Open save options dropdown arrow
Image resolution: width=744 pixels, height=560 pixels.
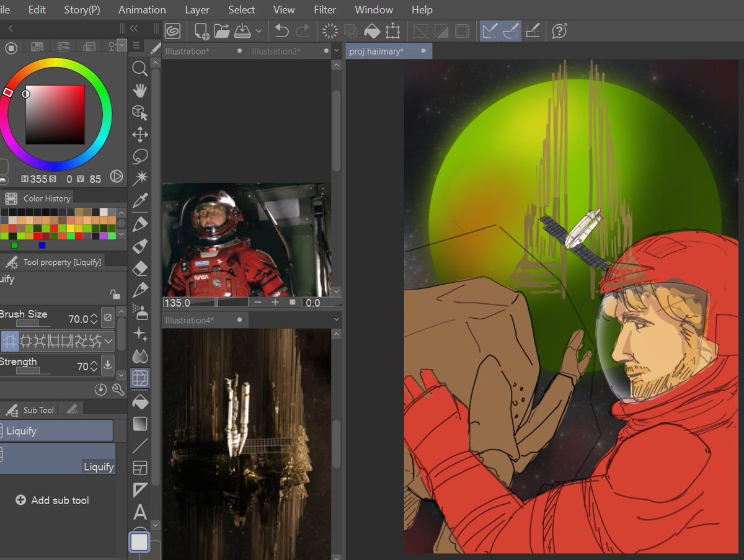(x=259, y=30)
